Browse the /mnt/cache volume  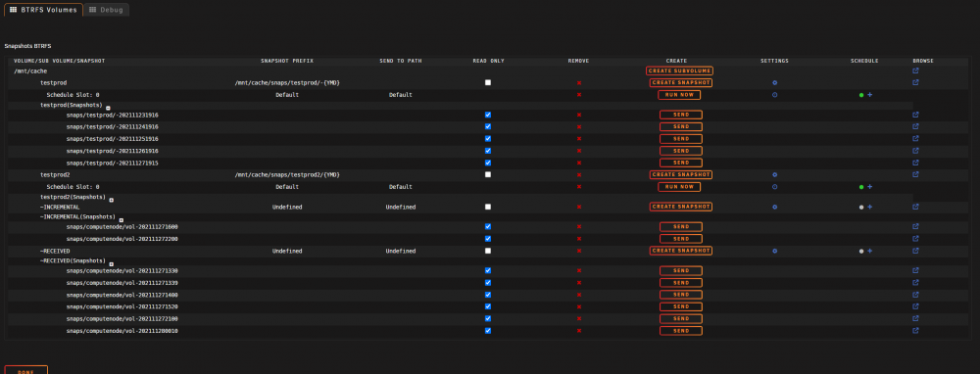click(x=915, y=70)
